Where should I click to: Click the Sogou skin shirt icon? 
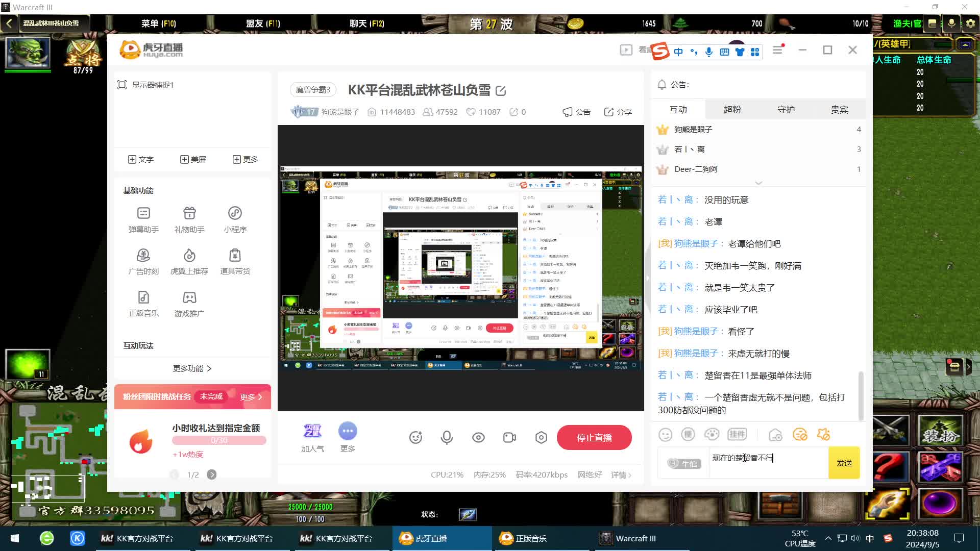(x=740, y=52)
